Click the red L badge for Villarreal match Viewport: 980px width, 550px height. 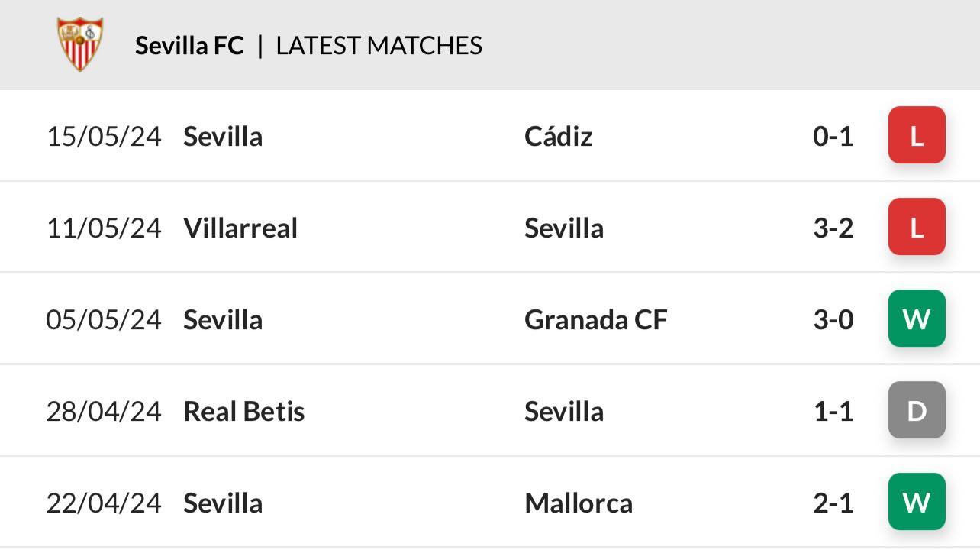(917, 227)
